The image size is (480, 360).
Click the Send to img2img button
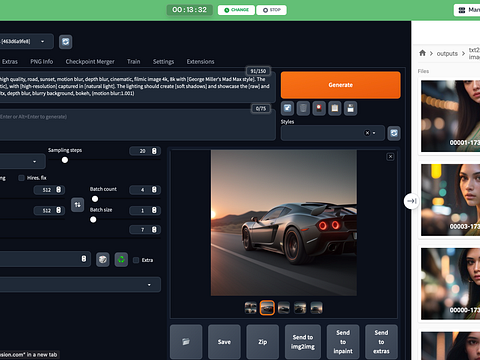pos(303,342)
